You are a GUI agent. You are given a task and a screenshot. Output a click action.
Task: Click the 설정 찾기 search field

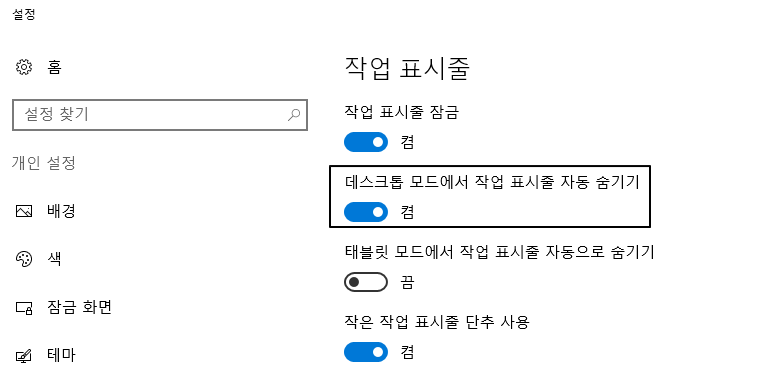pyautogui.click(x=159, y=115)
